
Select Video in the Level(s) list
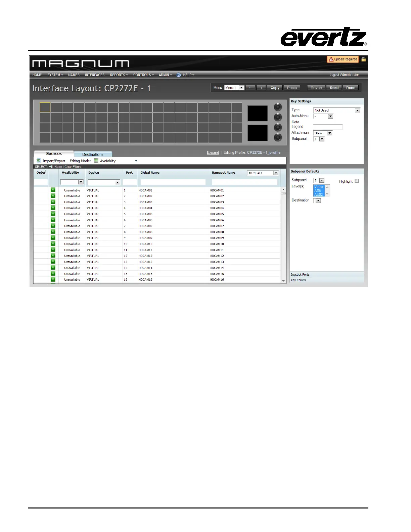(319, 187)
